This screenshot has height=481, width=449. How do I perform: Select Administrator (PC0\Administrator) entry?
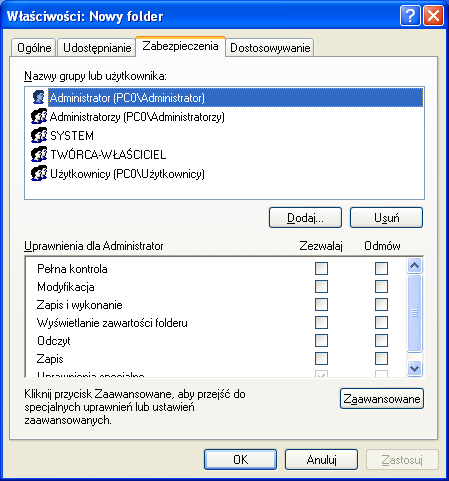click(x=236, y=98)
